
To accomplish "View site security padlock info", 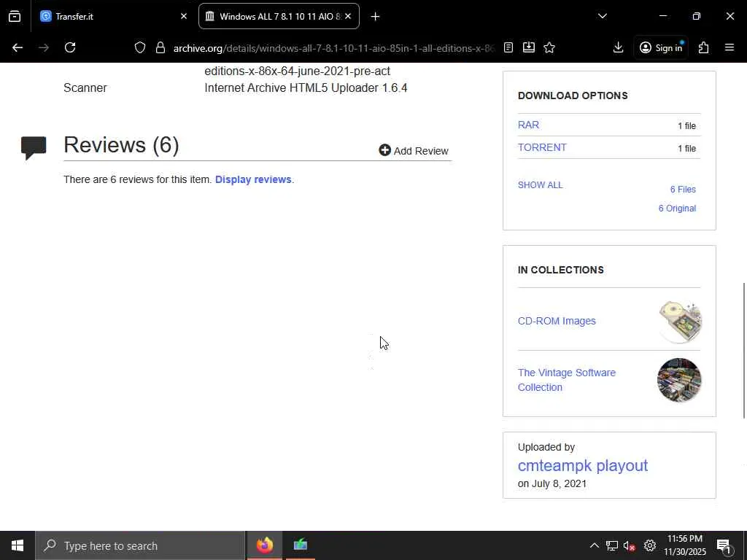I will point(160,47).
